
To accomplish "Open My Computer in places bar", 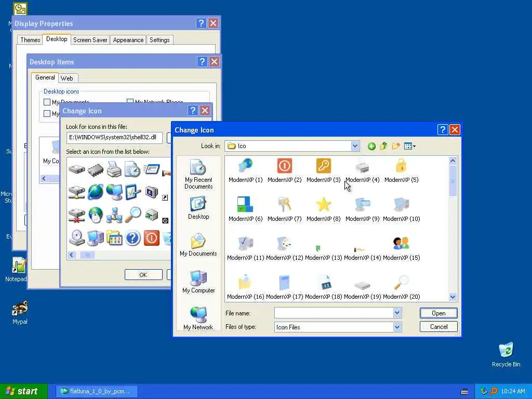I will point(198,282).
